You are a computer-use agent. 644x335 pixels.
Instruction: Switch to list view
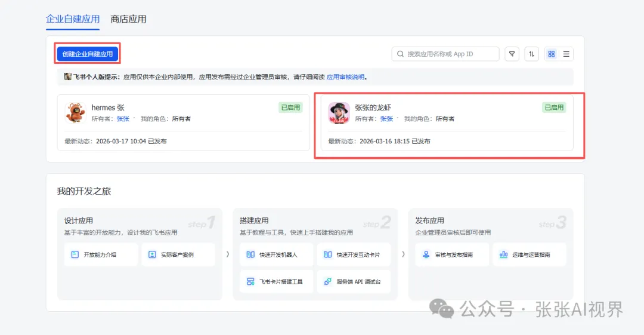(566, 54)
